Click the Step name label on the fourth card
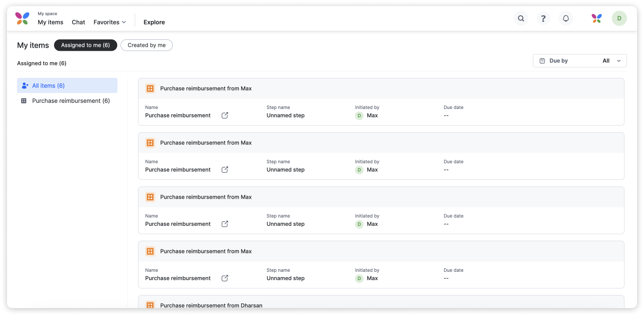This screenshot has height=316, width=644. (x=278, y=270)
